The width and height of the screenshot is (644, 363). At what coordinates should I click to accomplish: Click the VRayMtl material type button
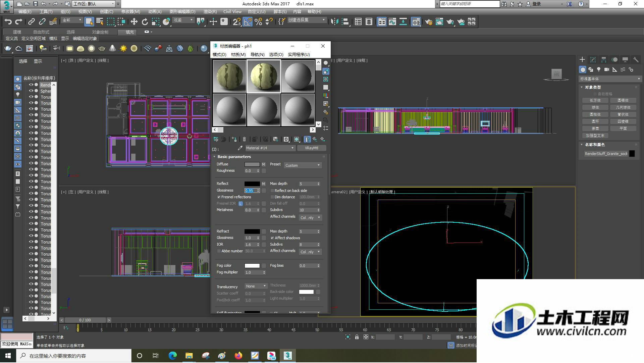312,148
